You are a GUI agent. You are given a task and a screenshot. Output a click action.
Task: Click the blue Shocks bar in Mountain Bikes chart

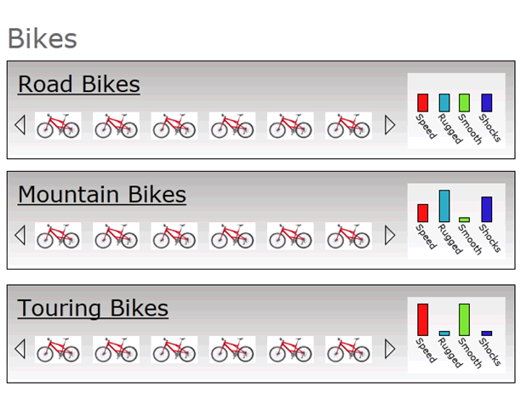click(487, 209)
